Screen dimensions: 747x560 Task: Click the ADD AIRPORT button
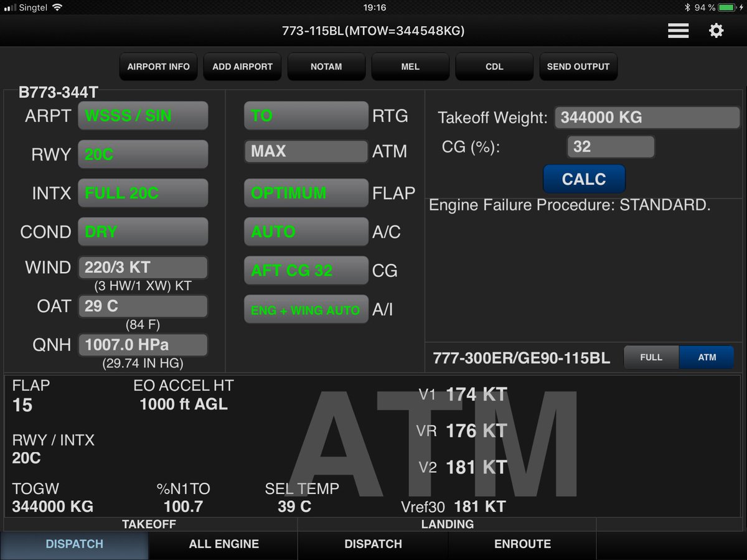242,67
